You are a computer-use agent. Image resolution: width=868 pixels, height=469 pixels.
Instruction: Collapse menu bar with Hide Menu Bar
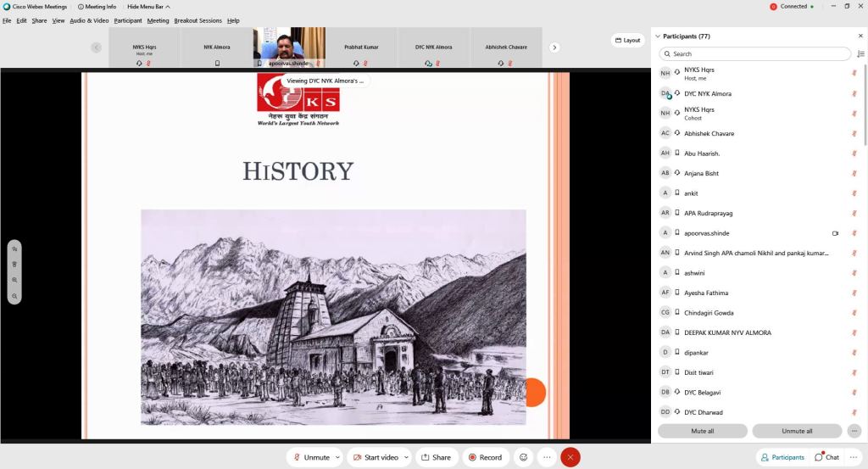148,7
